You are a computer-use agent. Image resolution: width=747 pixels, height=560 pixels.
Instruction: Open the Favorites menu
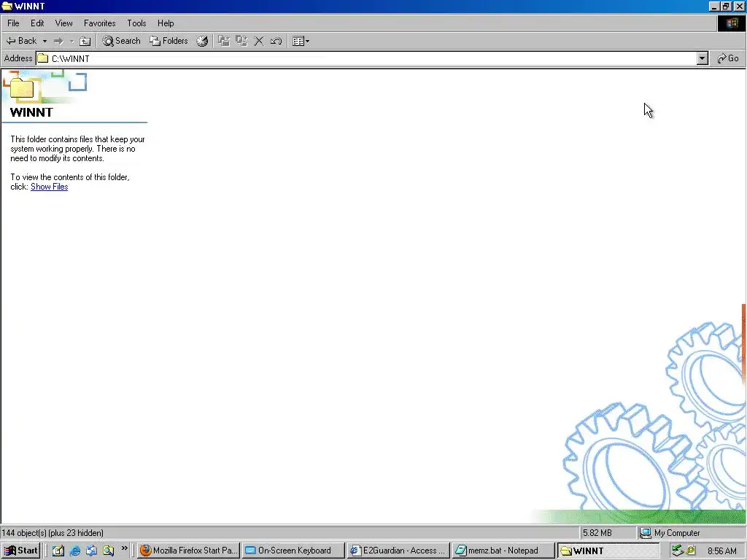point(99,23)
